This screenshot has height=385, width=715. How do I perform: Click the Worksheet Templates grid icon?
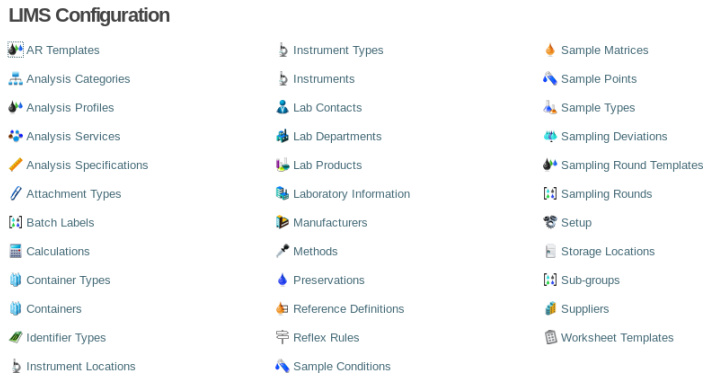[x=550, y=337]
